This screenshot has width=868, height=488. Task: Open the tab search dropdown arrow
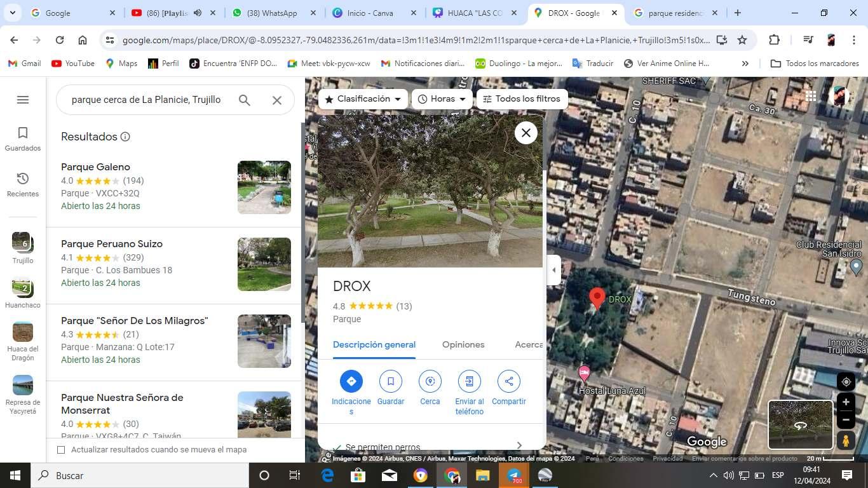(13, 13)
